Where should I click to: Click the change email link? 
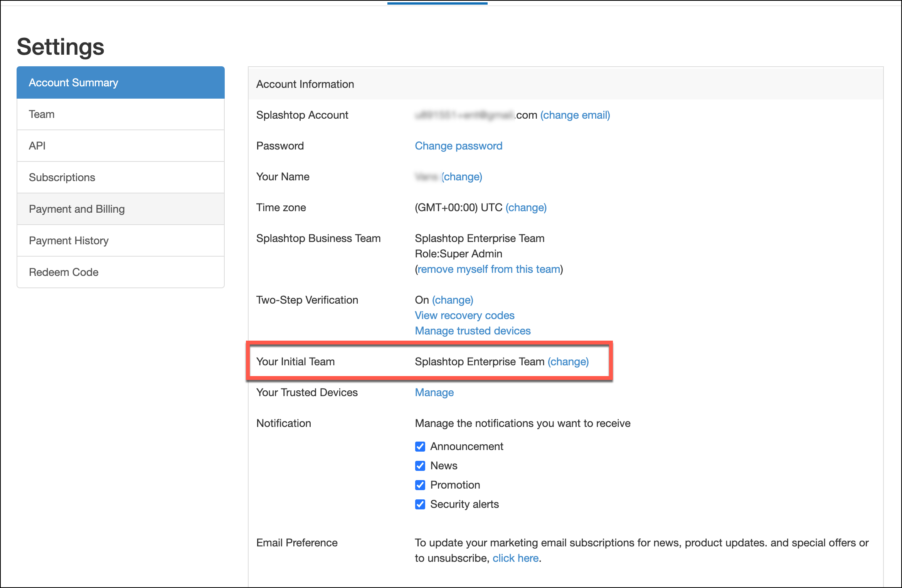click(x=575, y=115)
